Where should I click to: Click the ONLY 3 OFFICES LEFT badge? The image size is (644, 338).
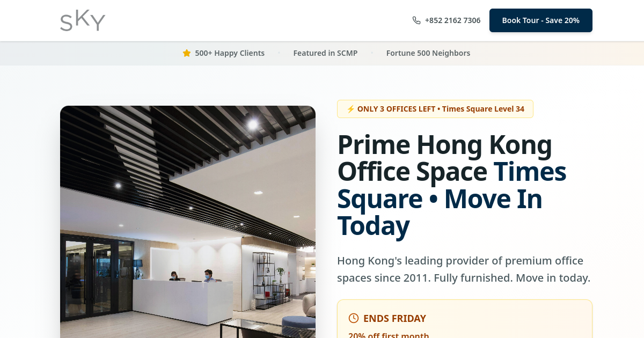[435, 109]
